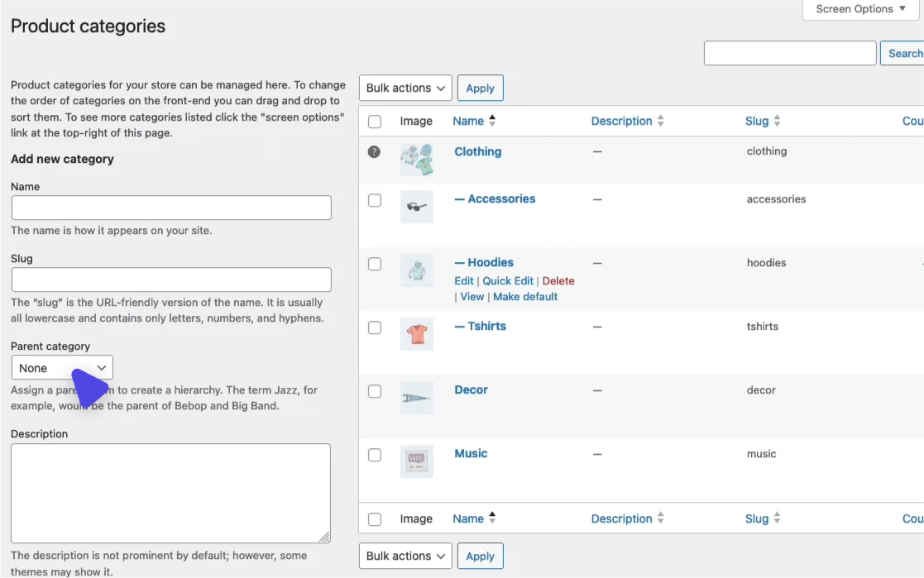Click the Accessories sunglasses thumbnail
This screenshot has height=578, width=924.
[416, 207]
